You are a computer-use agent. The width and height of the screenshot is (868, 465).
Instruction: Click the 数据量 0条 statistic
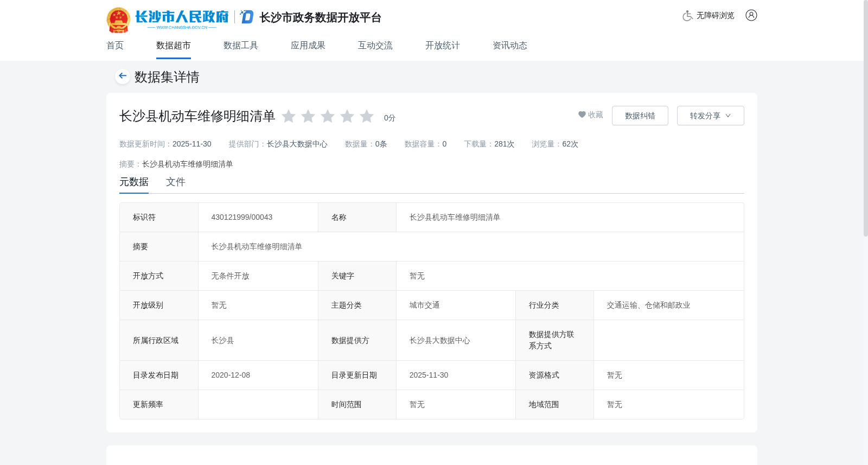click(x=366, y=144)
